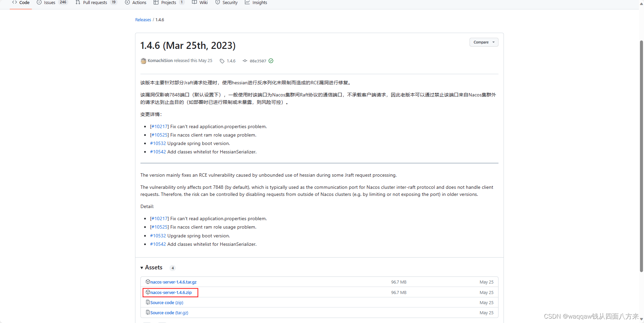Viewport: 644px width, 323px height.
Task: Click 96.7 MB size for zip asset
Action: [x=399, y=293]
